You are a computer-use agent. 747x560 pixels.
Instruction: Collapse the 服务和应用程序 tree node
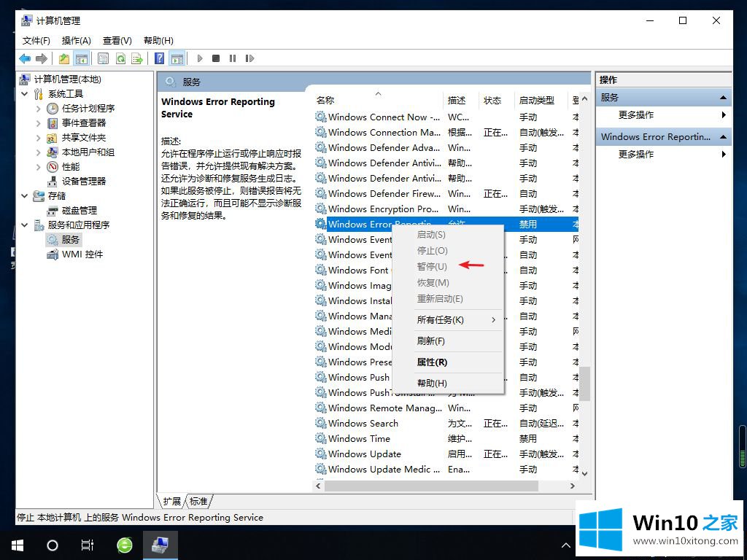(x=25, y=225)
